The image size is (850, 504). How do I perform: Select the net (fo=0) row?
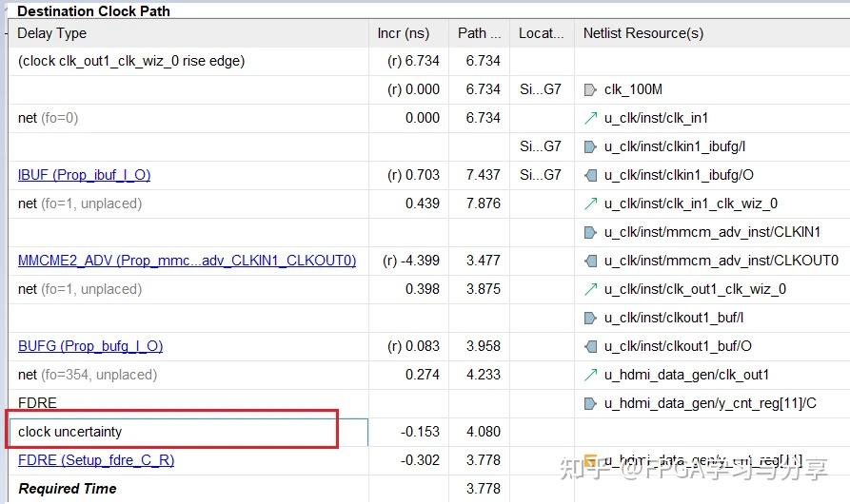pos(428,118)
